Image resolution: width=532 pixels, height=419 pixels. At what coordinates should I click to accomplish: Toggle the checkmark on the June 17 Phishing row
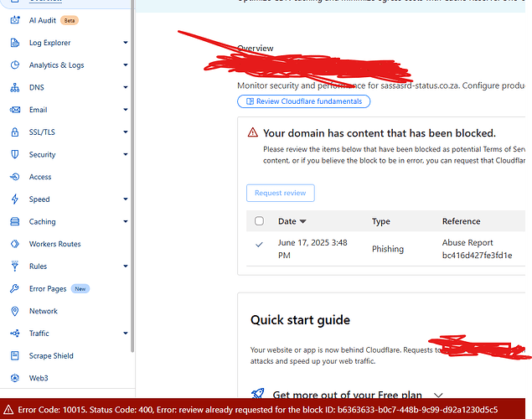[x=259, y=244]
